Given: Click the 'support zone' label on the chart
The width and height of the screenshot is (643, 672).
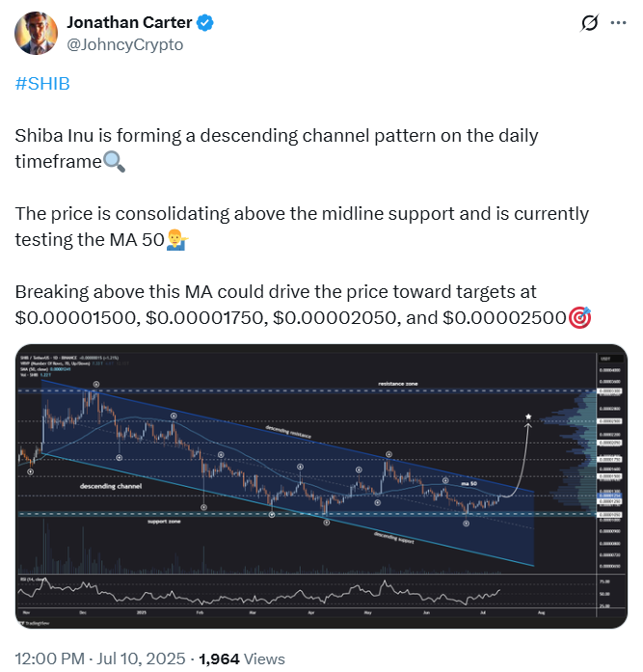Looking at the screenshot, I should [164, 522].
